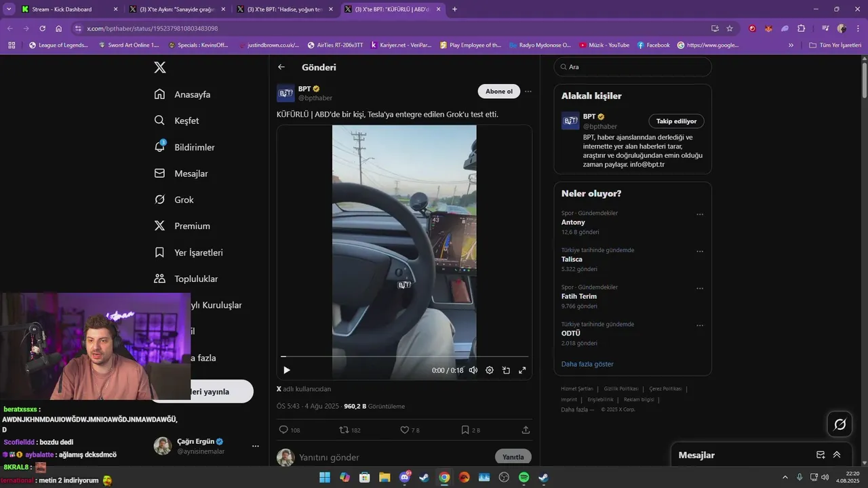Bookmark this page star icon
Image resolution: width=868 pixels, height=488 pixels.
(730, 28)
